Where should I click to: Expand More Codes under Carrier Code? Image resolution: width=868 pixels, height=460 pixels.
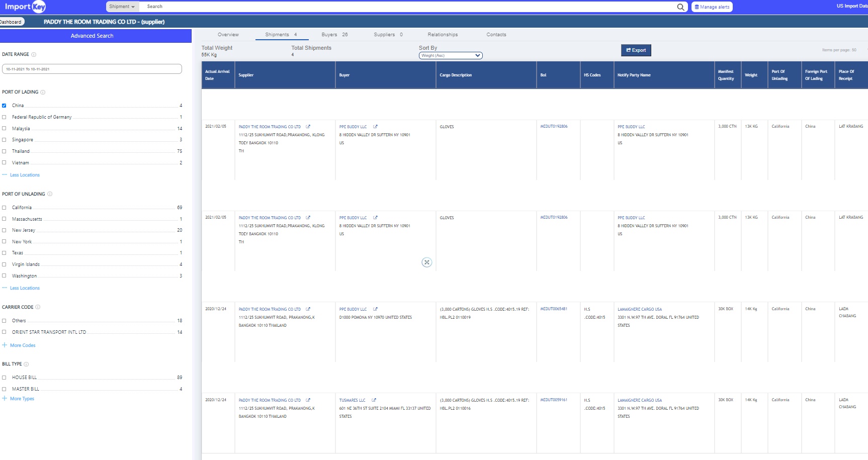[x=22, y=345]
